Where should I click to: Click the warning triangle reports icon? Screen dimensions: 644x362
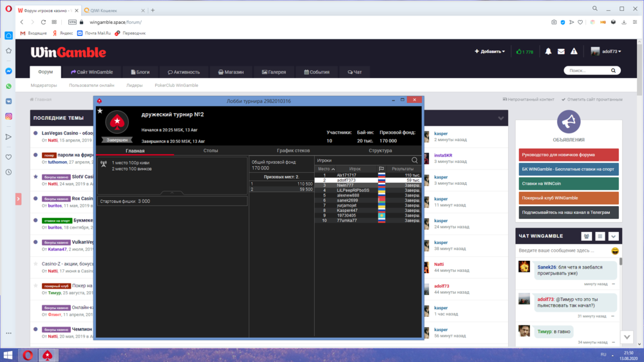click(x=574, y=52)
